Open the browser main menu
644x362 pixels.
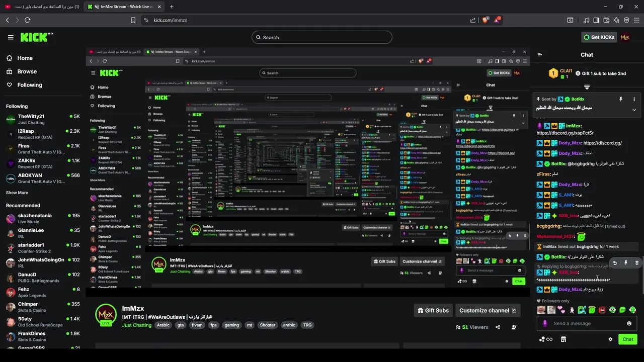pyautogui.click(x=636, y=20)
